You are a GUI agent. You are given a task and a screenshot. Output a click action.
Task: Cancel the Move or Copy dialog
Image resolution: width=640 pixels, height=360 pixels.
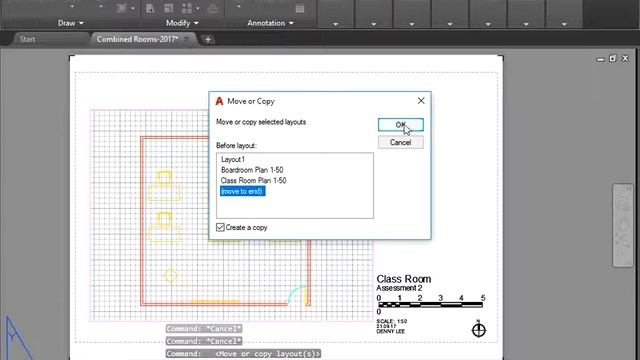(x=400, y=142)
